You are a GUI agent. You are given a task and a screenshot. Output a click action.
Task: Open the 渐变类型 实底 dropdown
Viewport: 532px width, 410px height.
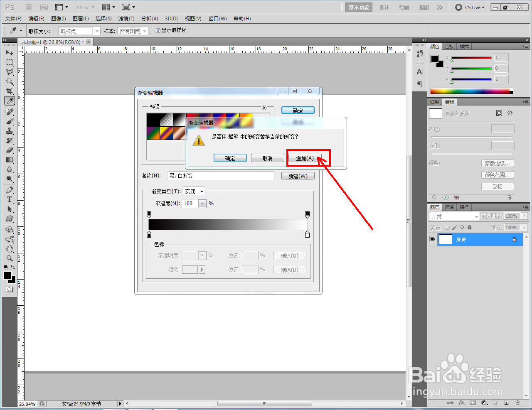[194, 191]
